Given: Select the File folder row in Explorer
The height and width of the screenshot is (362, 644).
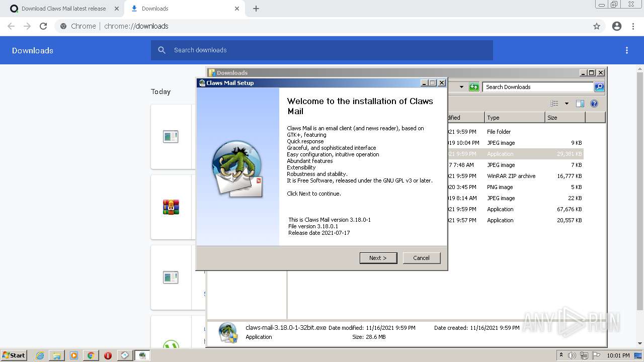Looking at the screenshot, I should click(x=516, y=132).
